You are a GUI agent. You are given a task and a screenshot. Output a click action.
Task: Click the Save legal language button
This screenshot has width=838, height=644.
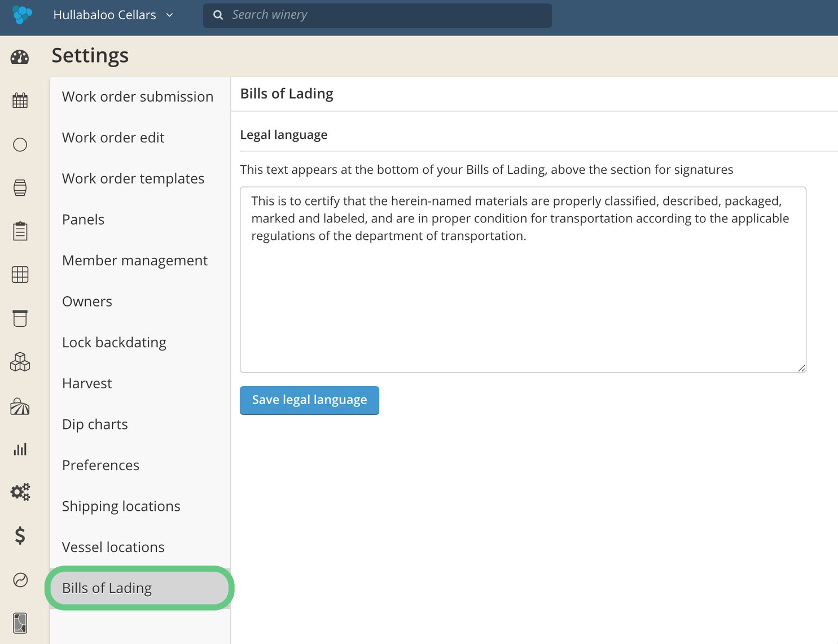309,400
